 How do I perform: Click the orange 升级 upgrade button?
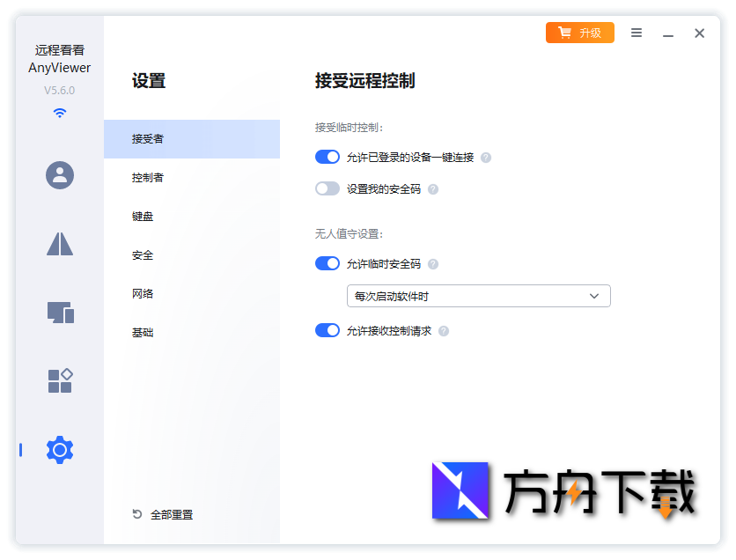(579, 32)
